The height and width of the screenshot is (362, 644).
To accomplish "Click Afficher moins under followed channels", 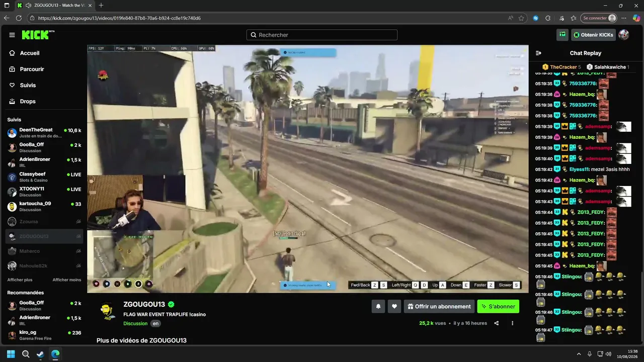I will pos(67,280).
